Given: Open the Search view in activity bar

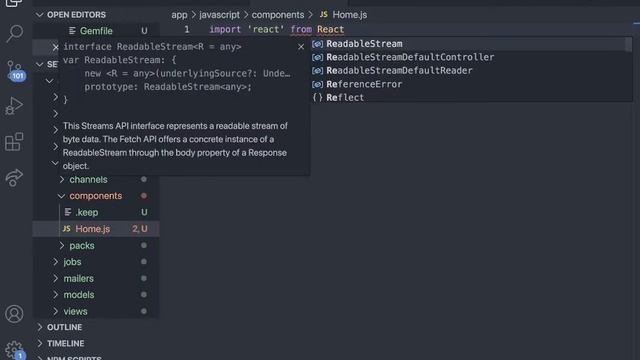Looking at the screenshot, I should (x=14, y=33).
